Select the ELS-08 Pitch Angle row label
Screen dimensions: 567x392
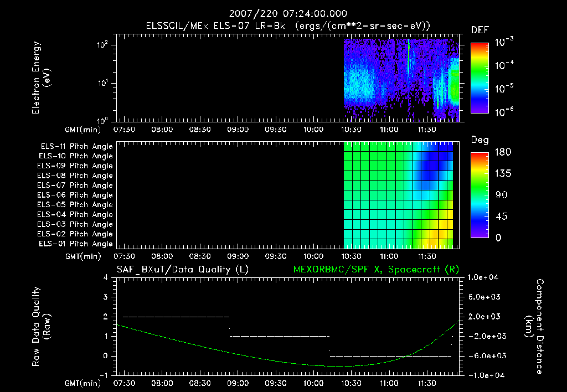pos(75,176)
